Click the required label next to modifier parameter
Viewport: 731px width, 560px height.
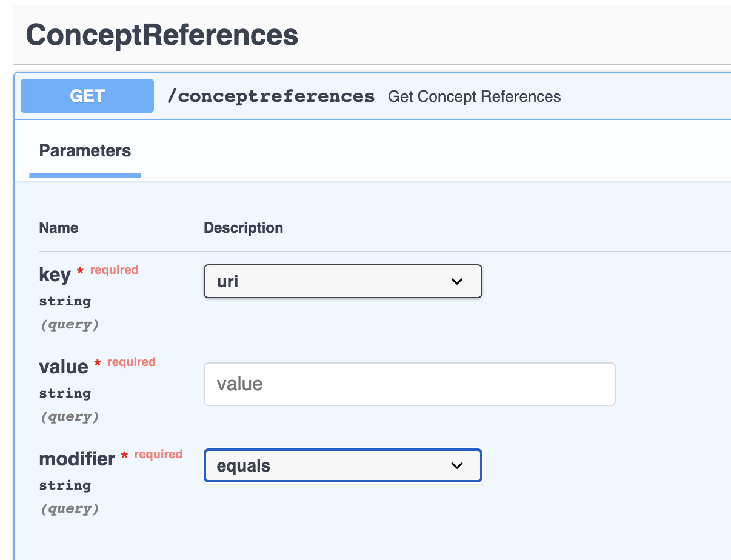(x=158, y=454)
